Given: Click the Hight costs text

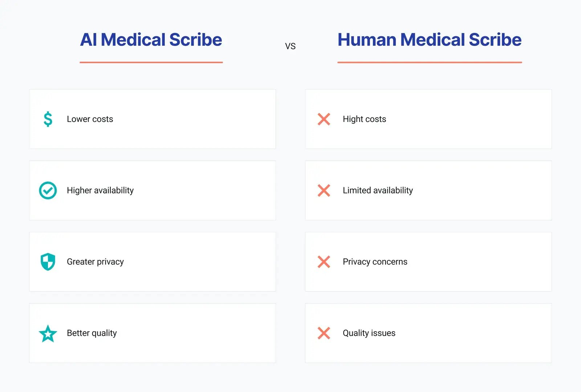Looking at the screenshot, I should pyautogui.click(x=365, y=119).
